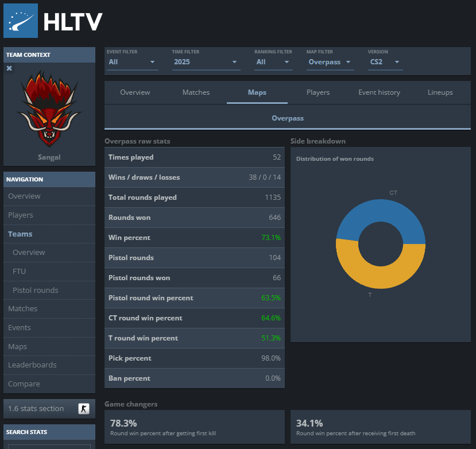The width and height of the screenshot is (476, 449).
Task: Open Compare in navigation sidebar
Action: pyautogui.click(x=49, y=384)
